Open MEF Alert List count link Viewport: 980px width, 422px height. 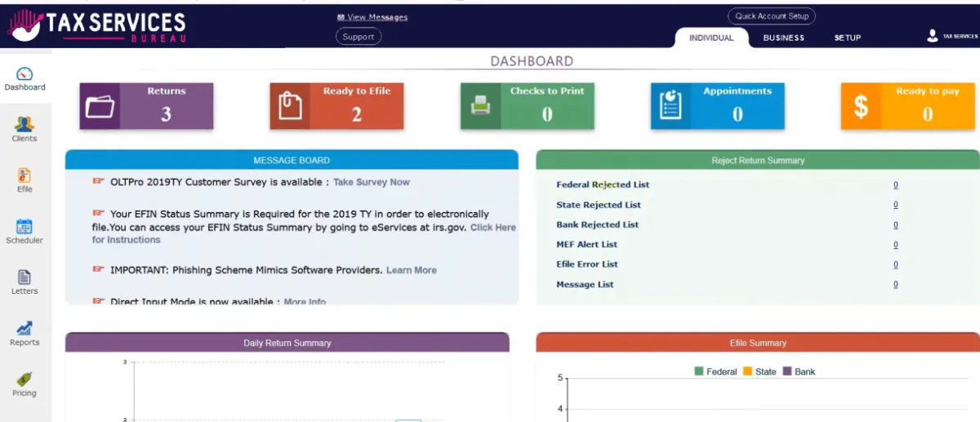tap(896, 245)
